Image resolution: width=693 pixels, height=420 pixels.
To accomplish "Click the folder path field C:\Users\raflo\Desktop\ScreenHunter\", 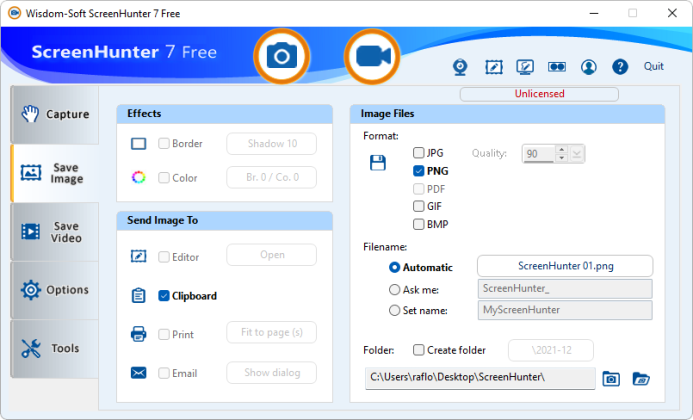I will (480, 378).
